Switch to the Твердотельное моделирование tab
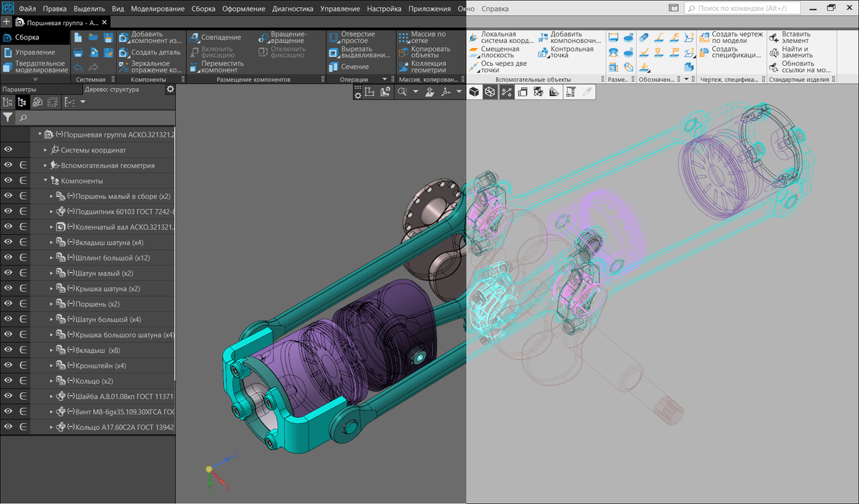The height and width of the screenshot is (504, 859). click(x=39, y=65)
